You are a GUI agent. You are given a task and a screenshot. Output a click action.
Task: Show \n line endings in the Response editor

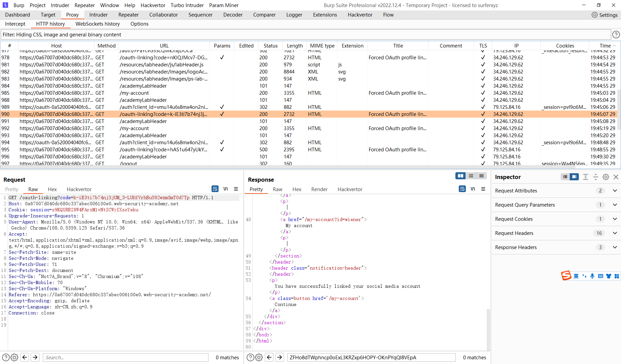click(x=473, y=189)
